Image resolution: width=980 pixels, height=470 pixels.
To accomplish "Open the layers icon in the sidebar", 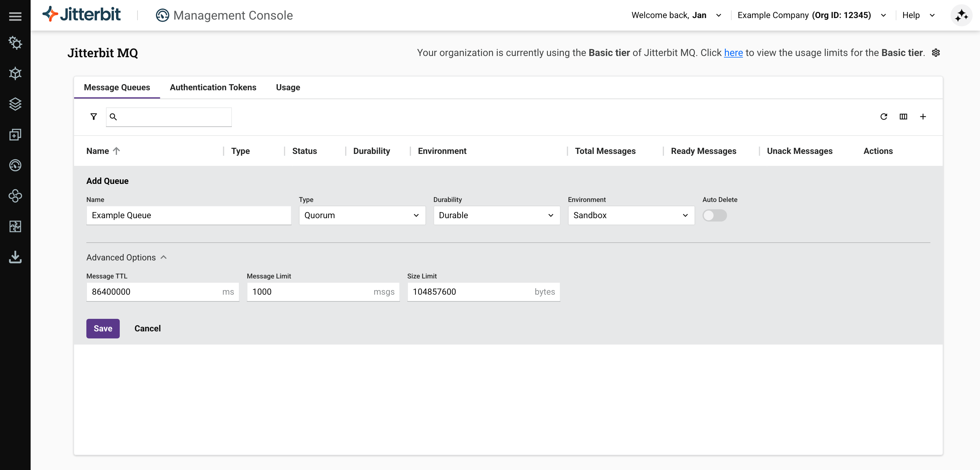I will (15, 104).
